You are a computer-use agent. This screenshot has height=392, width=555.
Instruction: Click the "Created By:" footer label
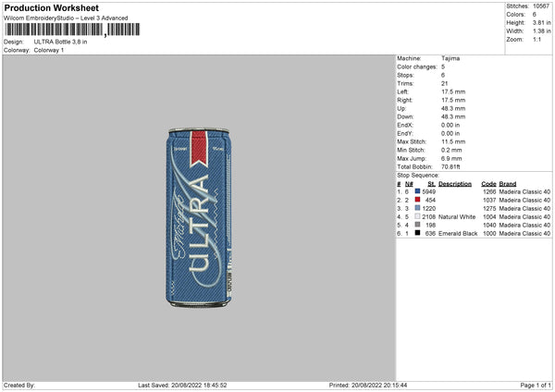[19, 386]
